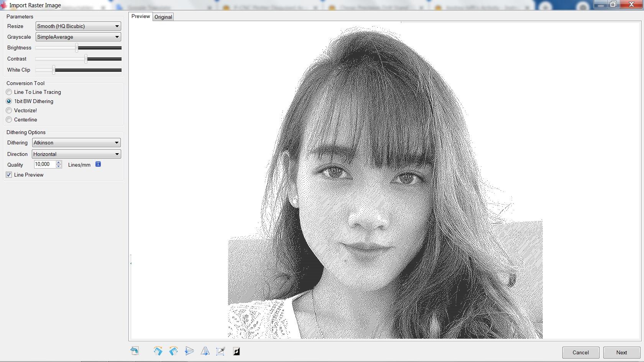Open the Grayscale formula dropdown

[78, 37]
